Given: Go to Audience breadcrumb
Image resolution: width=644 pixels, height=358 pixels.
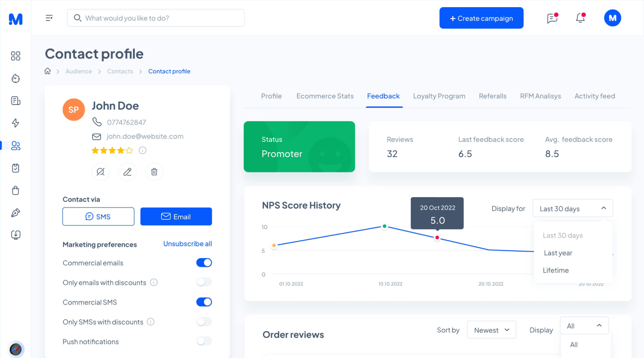Looking at the screenshot, I should 79,71.
